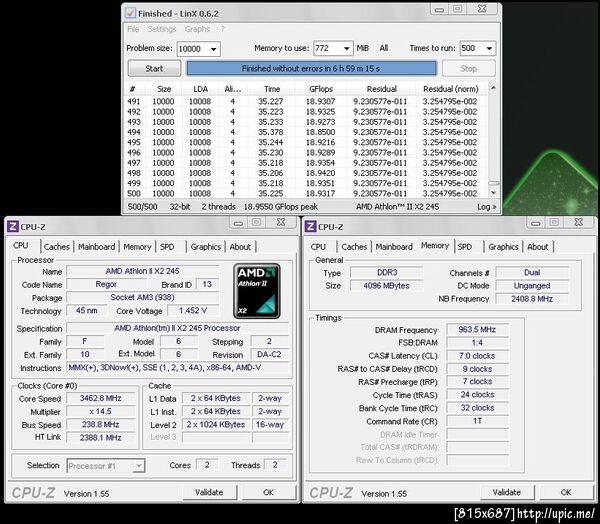
Task: Close the right CPU-Z Memory window
Action: (579, 222)
